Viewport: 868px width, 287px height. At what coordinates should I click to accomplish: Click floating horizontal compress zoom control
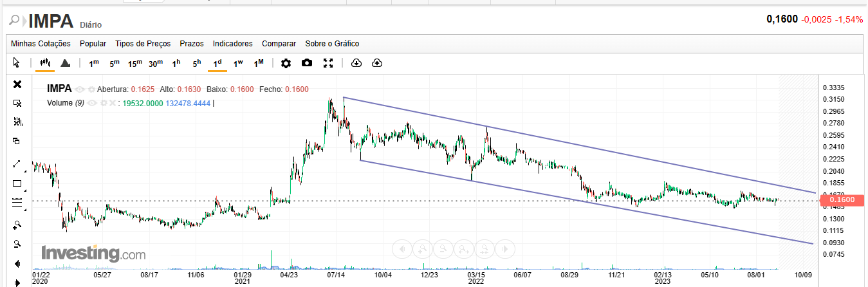click(x=485, y=248)
